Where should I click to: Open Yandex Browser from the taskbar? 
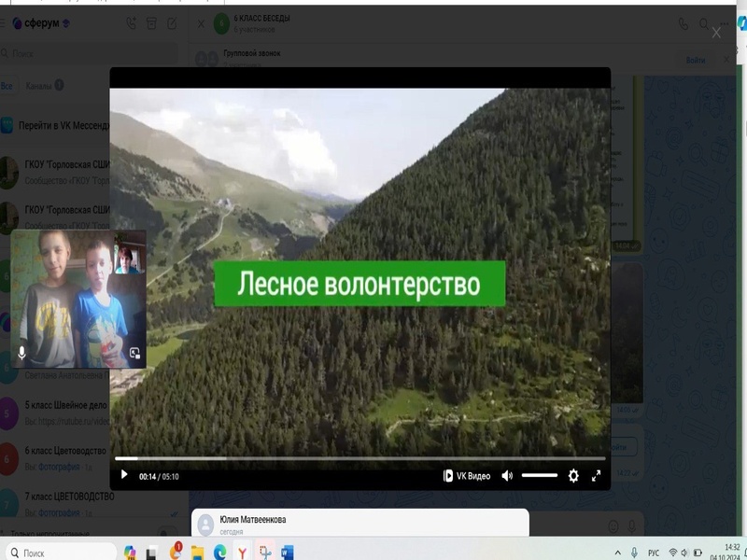coord(242,553)
